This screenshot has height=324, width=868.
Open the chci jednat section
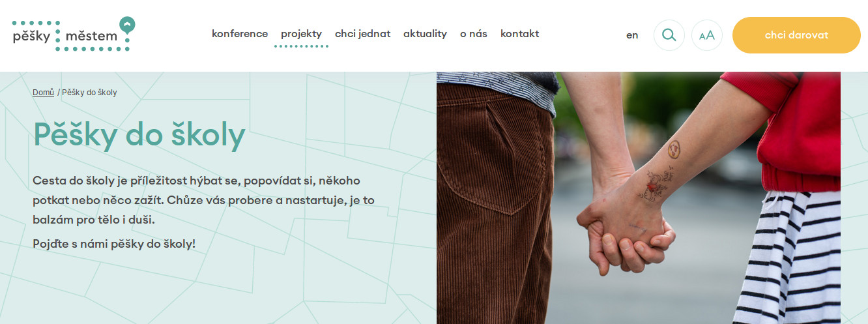[x=362, y=34]
